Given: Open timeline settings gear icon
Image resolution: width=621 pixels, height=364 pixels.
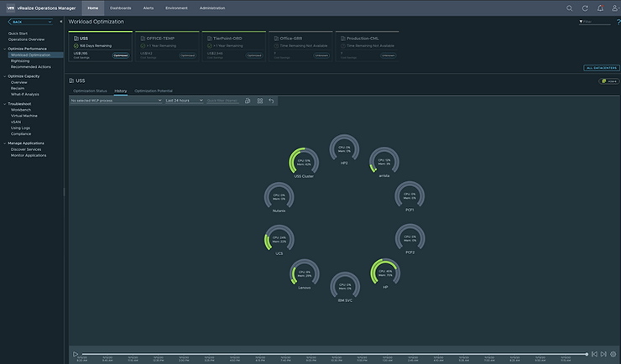Looking at the screenshot, I should (613, 354).
